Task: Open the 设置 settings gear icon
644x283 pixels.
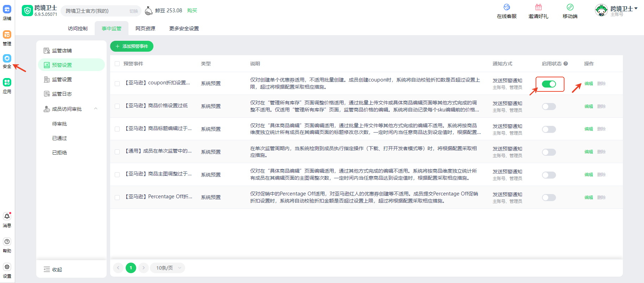Action: [7, 267]
